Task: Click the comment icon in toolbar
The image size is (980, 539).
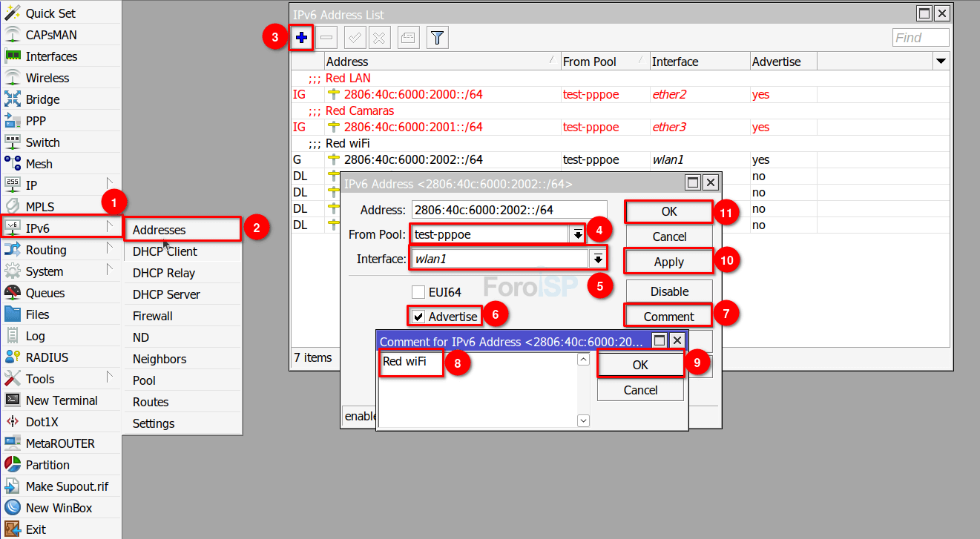Action: [408, 38]
